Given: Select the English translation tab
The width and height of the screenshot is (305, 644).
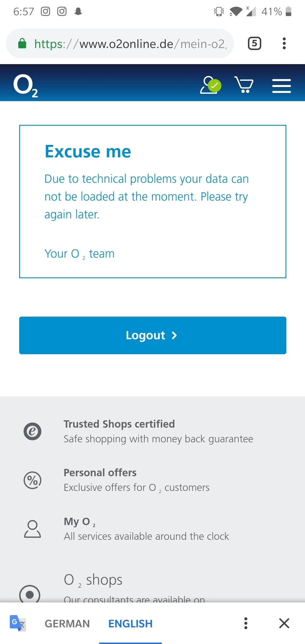Looking at the screenshot, I should pos(130,623).
